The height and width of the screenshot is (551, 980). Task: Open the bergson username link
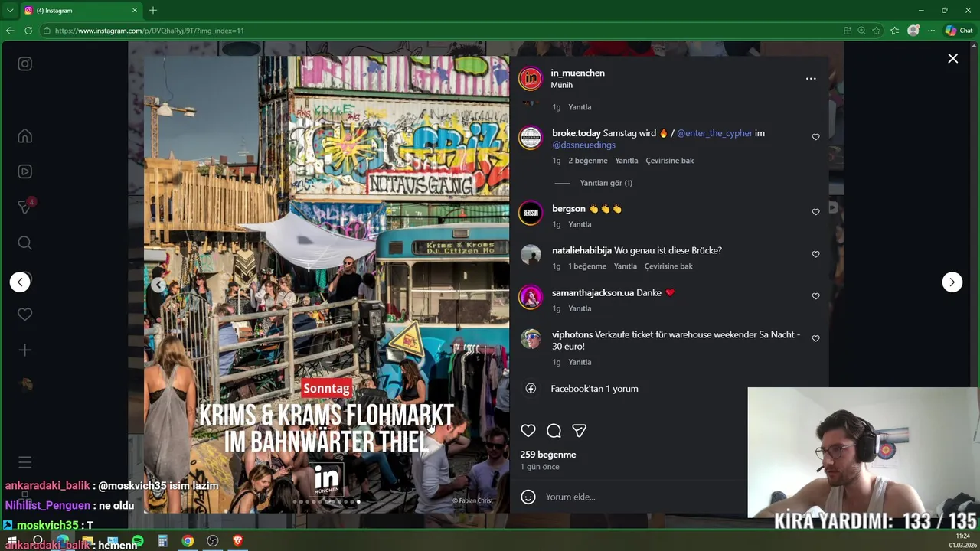coord(569,209)
